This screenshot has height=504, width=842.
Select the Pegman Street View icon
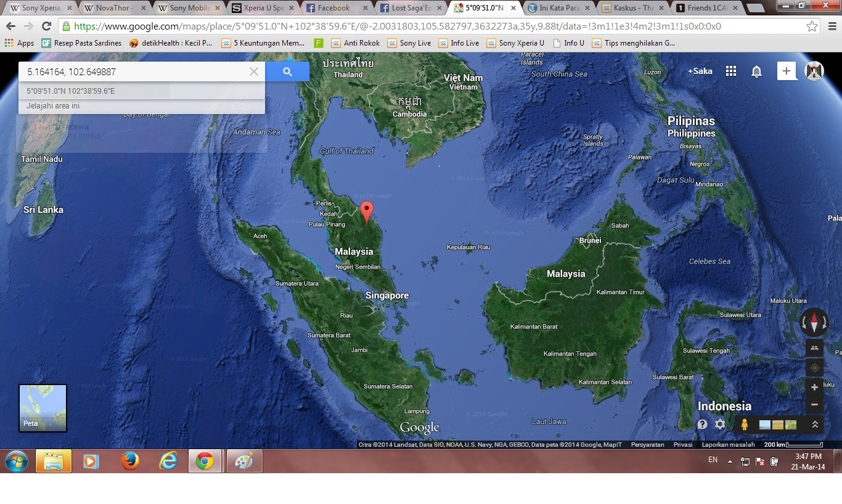(x=745, y=425)
